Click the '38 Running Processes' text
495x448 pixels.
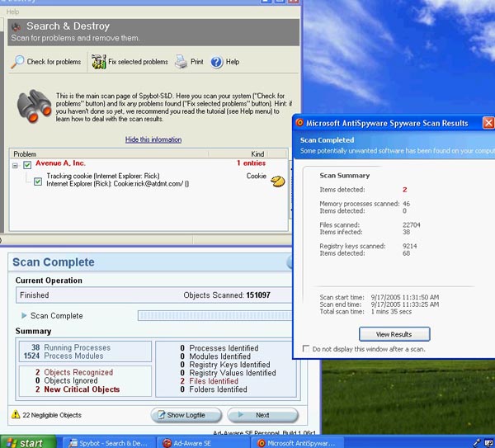pos(71,347)
